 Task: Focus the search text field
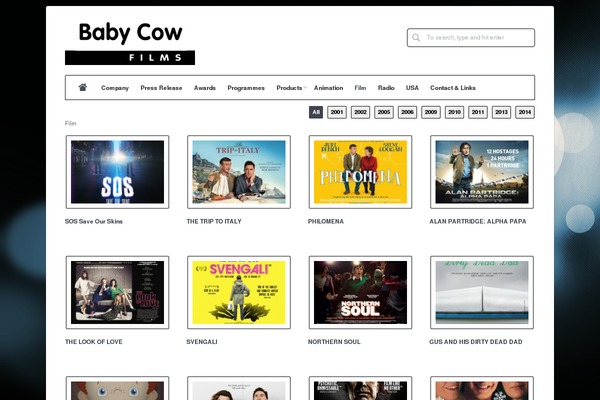coord(471,38)
